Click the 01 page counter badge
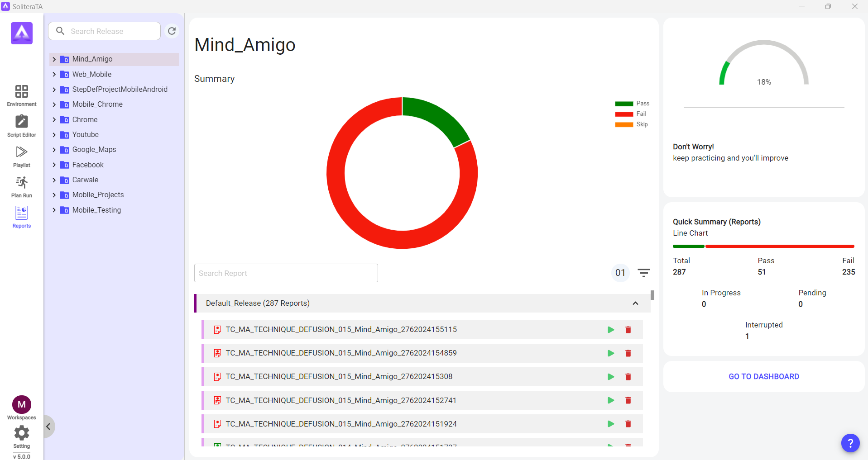The height and width of the screenshot is (460, 868). coord(620,273)
